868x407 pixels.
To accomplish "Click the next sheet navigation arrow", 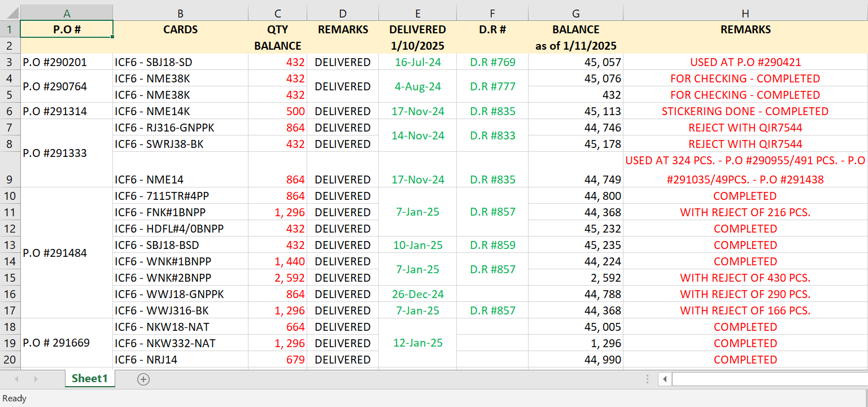I will [x=36, y=379].
